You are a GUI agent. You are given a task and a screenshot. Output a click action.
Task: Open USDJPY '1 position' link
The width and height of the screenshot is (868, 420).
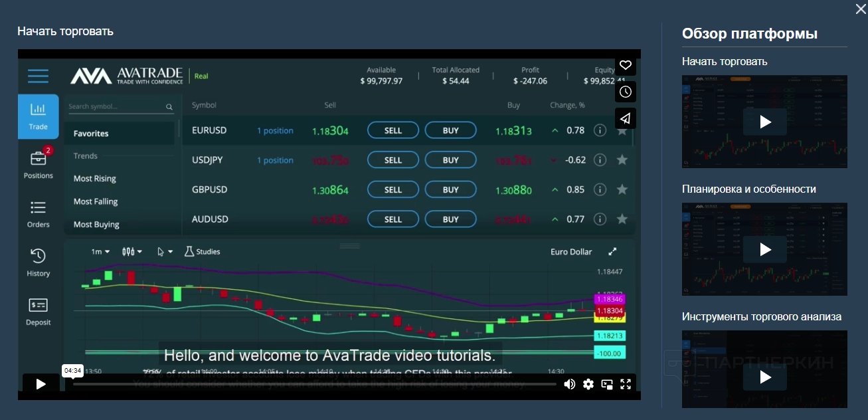coord(275,160)
